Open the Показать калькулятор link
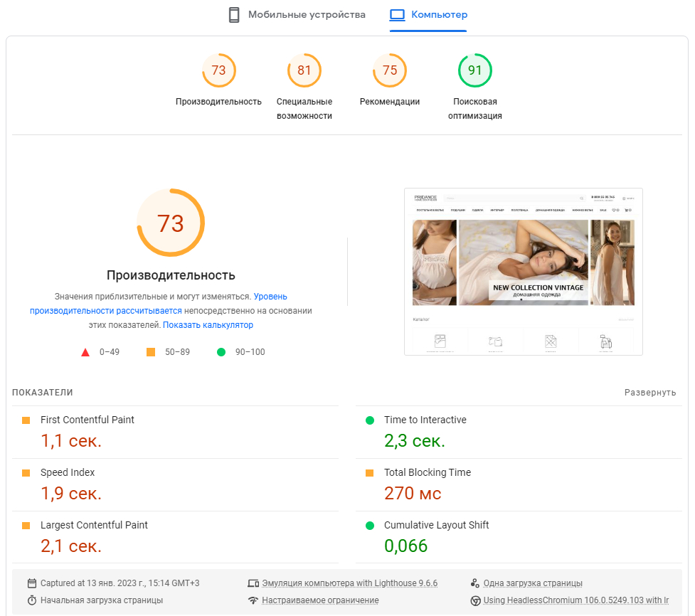The height and width of the screenshot is (616, 695). click(x=208, y=325)
